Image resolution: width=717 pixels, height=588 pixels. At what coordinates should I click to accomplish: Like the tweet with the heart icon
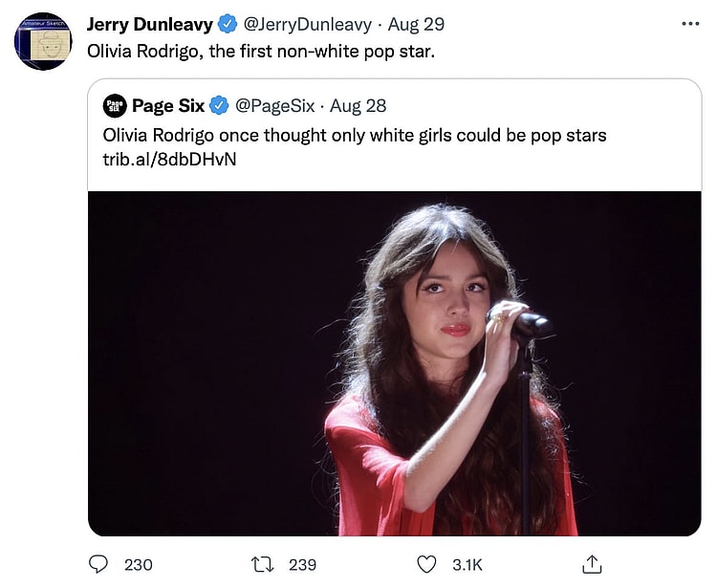[x=427, y=564]
